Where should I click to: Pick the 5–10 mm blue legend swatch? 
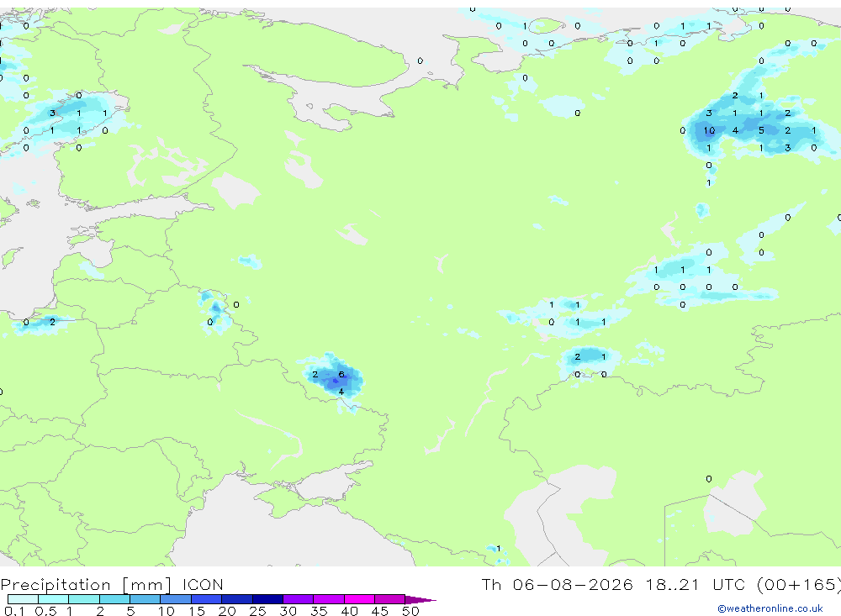click(145, 599)
